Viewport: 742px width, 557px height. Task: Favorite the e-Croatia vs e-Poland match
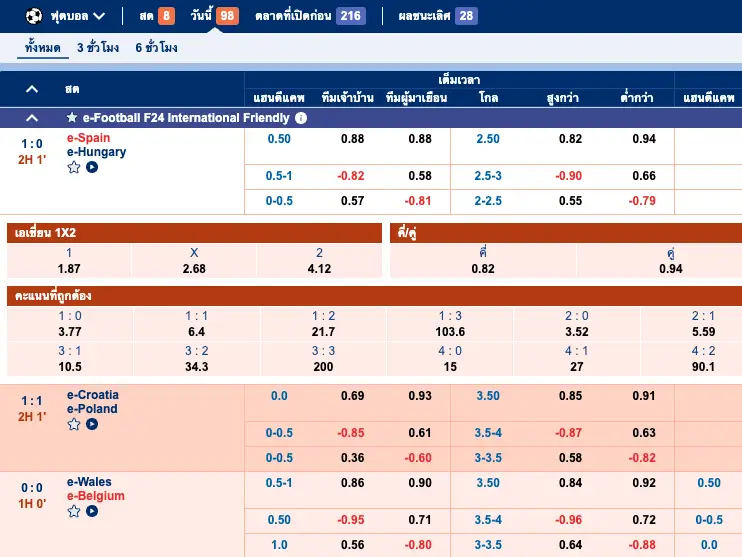click(x=74, y=424)
